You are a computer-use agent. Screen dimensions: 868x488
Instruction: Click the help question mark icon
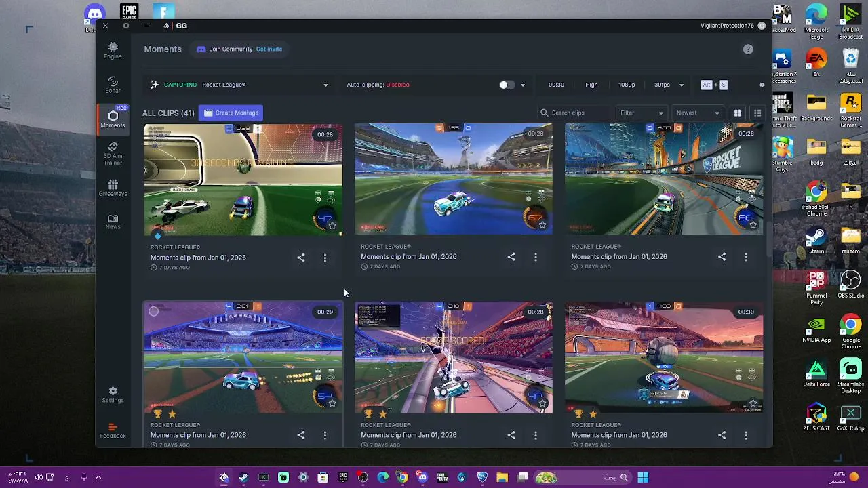pyautogui.click(x=748, y=49)
